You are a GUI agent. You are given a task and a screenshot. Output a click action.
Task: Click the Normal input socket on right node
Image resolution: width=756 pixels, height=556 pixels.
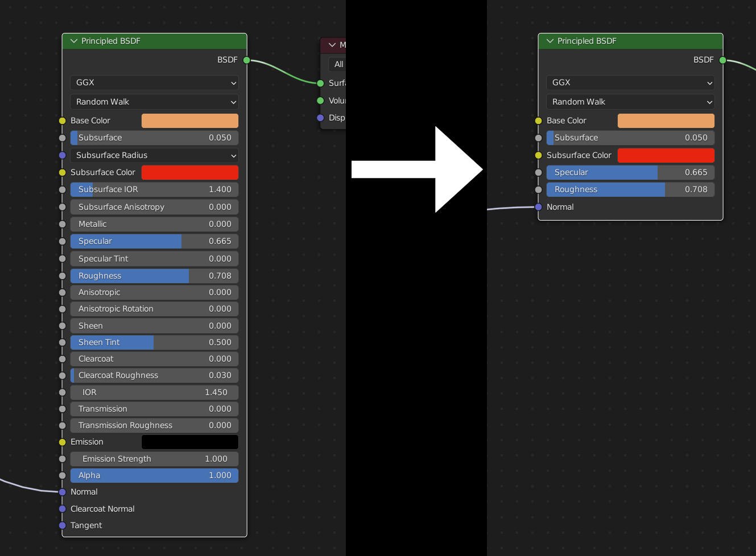point(539,207)
